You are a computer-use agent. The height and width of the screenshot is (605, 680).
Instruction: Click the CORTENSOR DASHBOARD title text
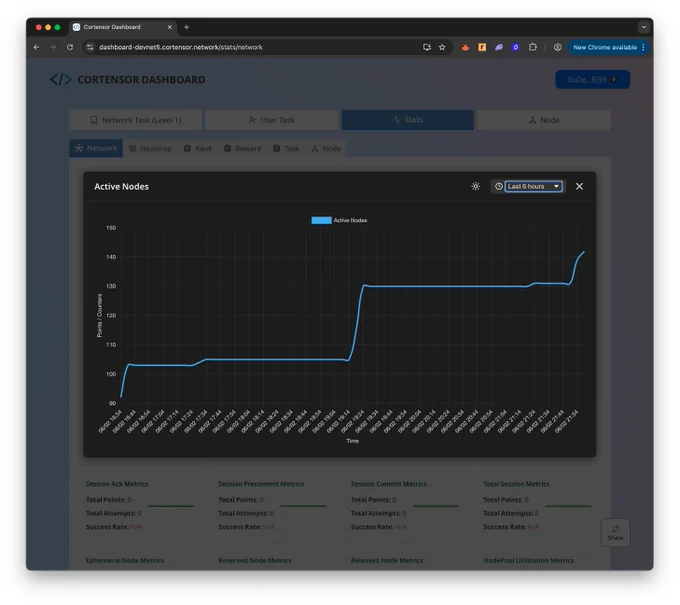pos(141,80)
